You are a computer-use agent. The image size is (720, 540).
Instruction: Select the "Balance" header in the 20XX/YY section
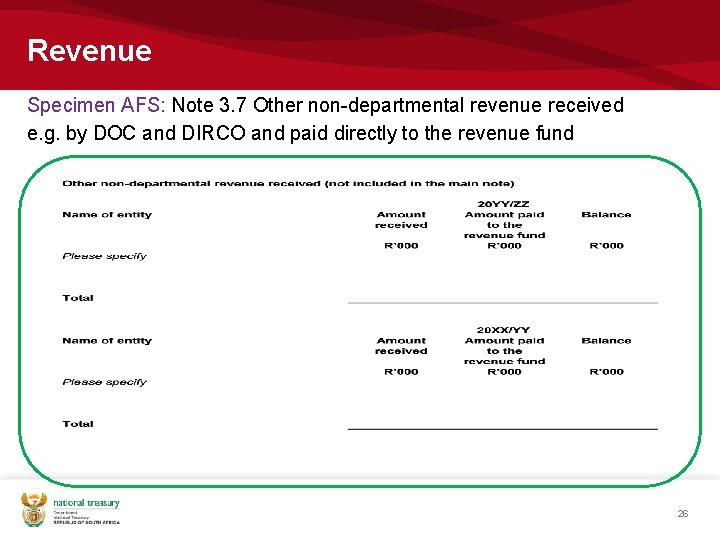coord(607,341)
